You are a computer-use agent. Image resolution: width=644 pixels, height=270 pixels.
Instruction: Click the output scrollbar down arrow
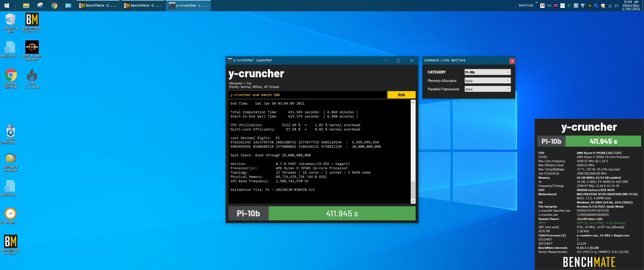tap(413, 201)
